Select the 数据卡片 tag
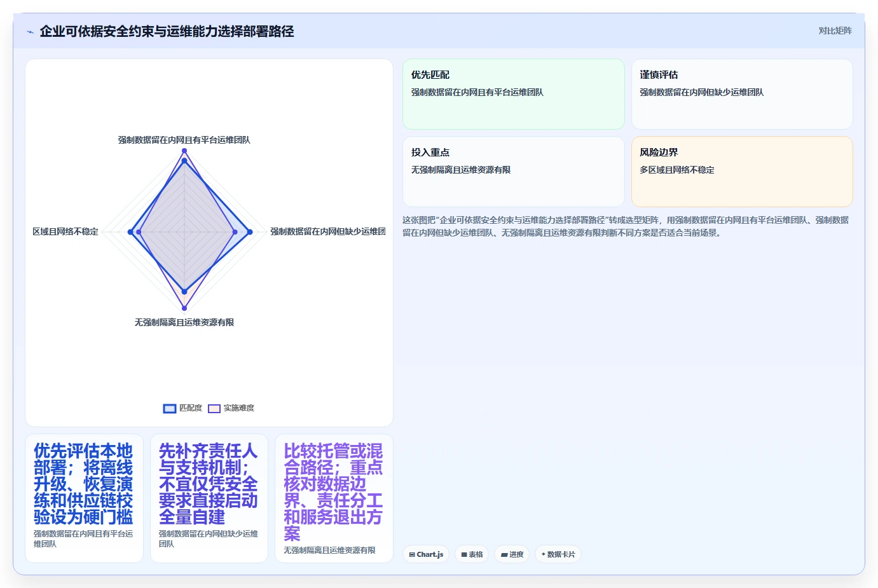Image resolution: width=878 pixels, height=588 pixels. 558,554
